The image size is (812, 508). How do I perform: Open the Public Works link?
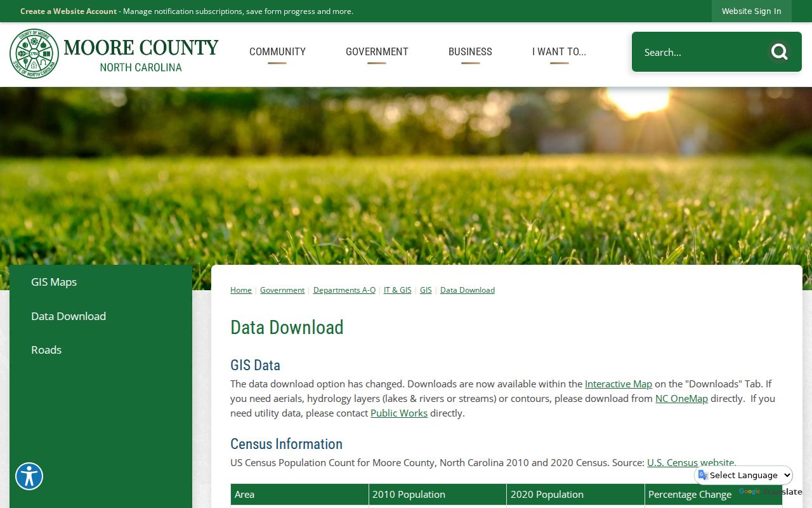click(399, 413)
